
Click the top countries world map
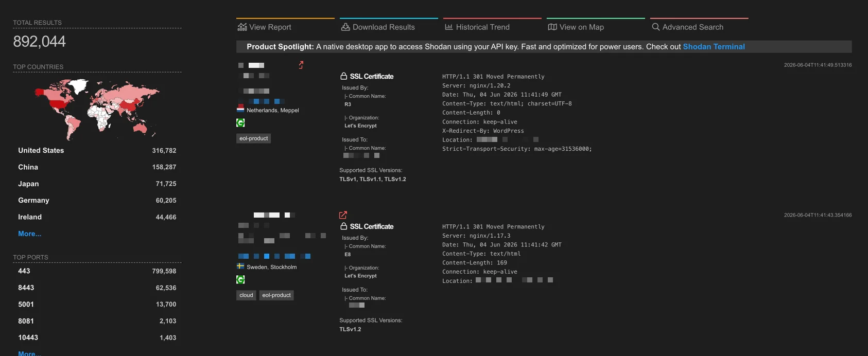pyautogui.click(x=97, y=109)
